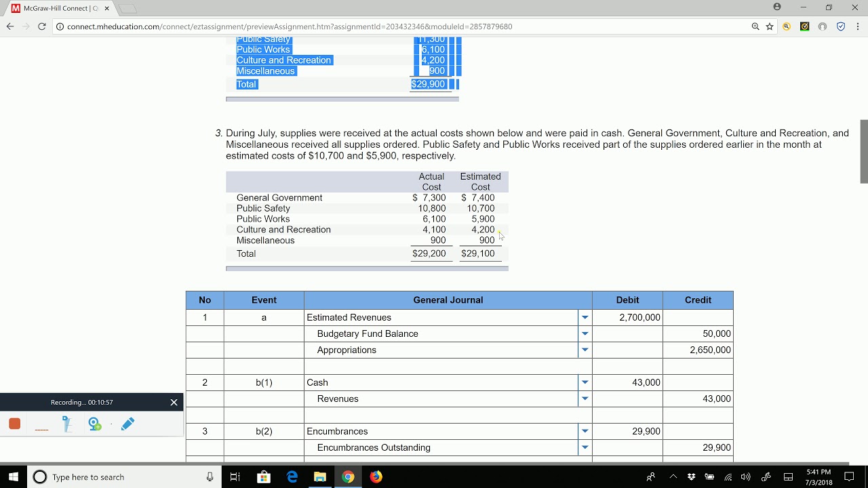Click the Debit column header

coord(627,300)
